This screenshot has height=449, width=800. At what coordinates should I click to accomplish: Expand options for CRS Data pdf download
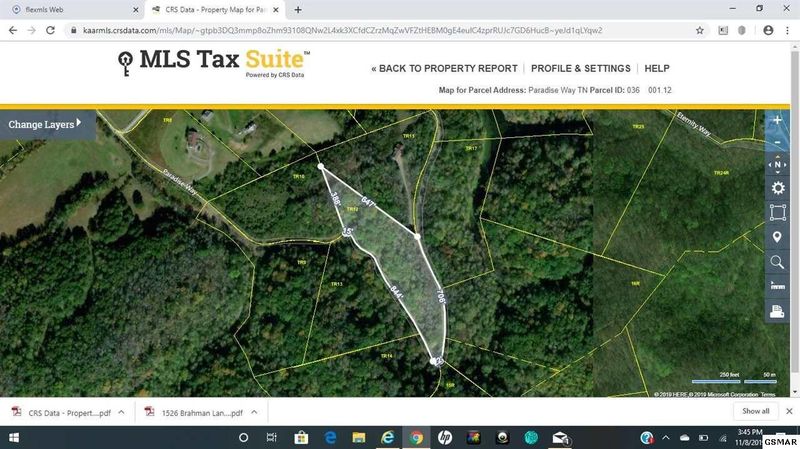coord(121,412)
